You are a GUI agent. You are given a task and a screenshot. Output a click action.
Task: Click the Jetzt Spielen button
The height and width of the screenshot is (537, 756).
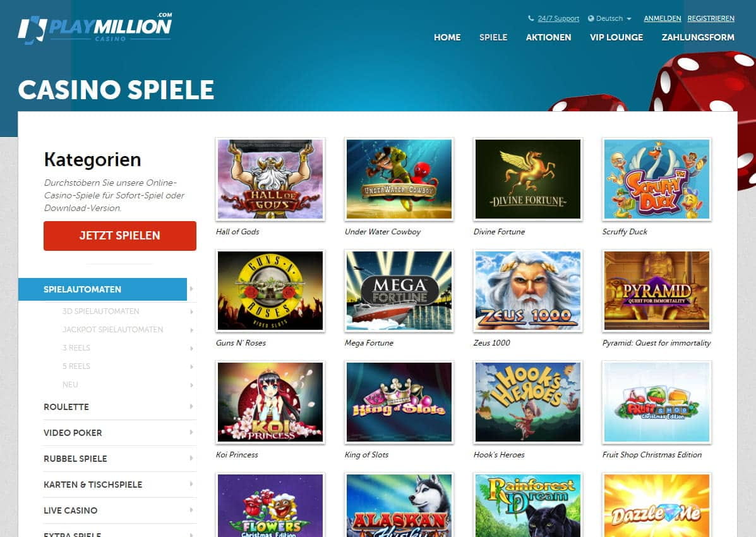click(119, 236)
